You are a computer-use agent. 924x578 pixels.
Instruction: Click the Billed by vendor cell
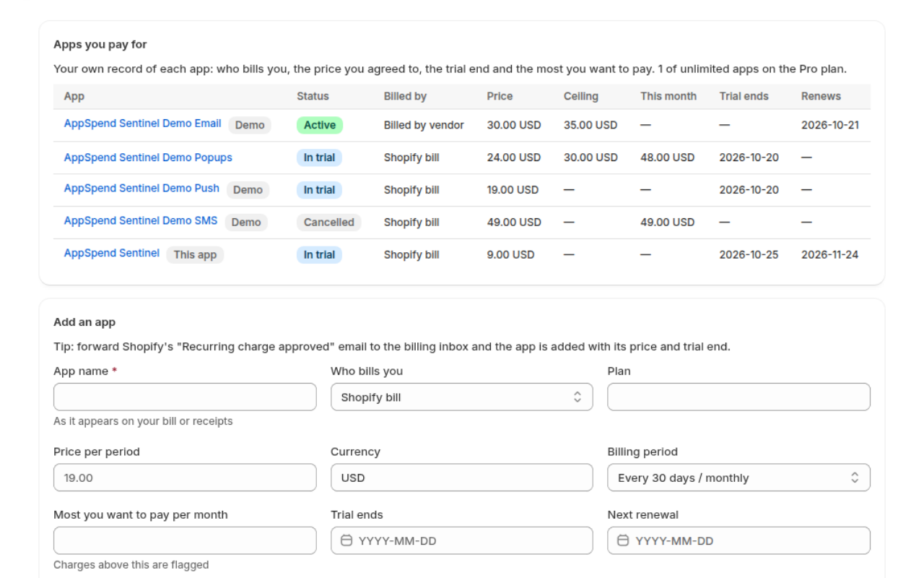point(424,125)
